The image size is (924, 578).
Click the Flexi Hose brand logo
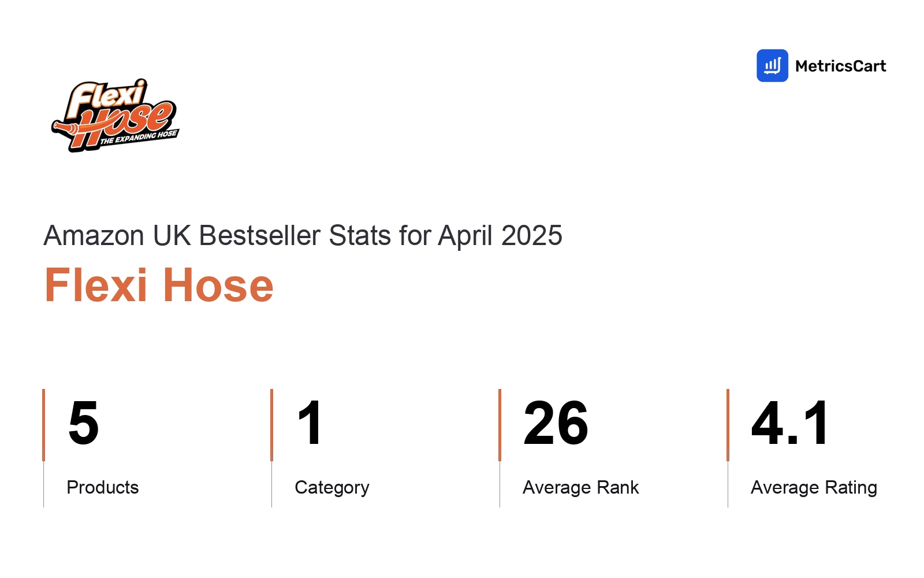click(115, 116)
